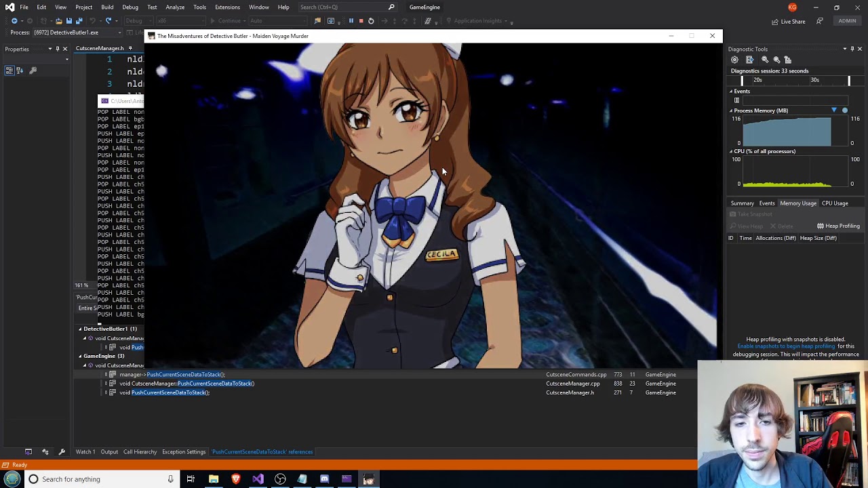868x488 pixels.
Task: Click Diagnostic Tools export session icon
Action: (x=749, y=60)
